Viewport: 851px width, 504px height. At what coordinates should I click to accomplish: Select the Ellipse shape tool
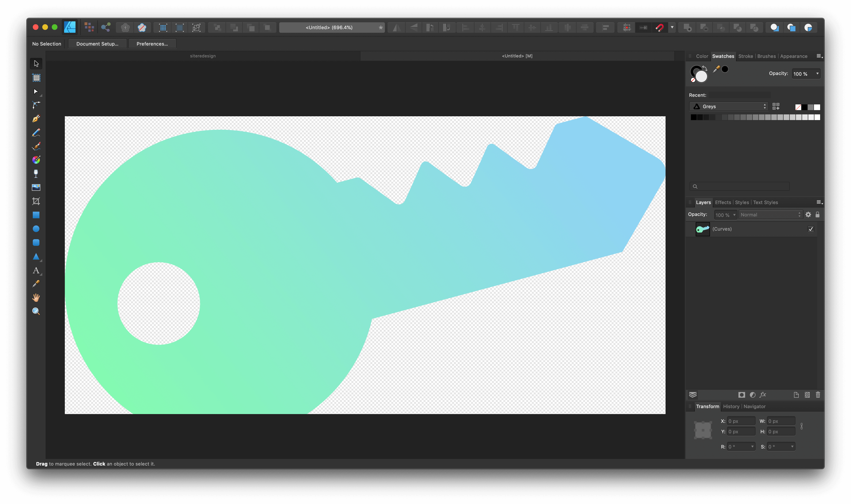[x=36, y=229]
